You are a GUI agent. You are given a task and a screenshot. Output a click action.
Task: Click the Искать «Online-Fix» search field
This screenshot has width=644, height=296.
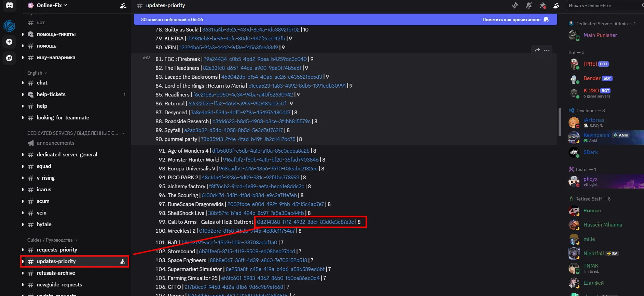(603, 5)
